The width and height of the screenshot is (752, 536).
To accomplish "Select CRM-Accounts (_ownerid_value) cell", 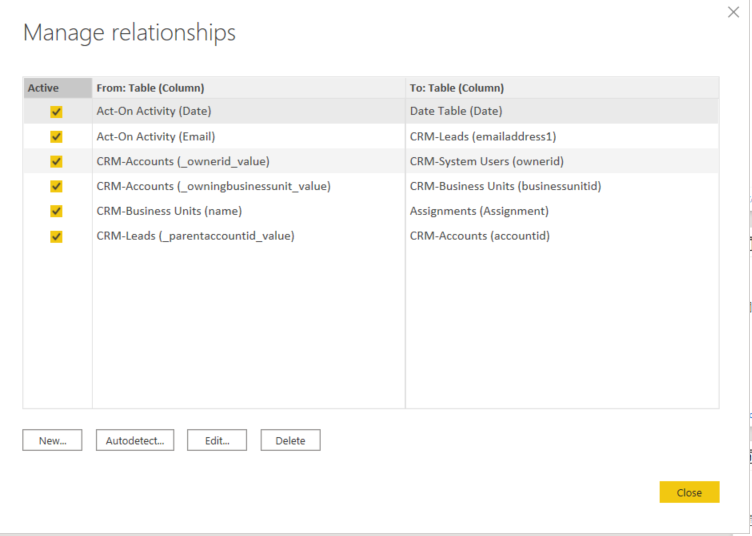I will click(x=248, y=161).
